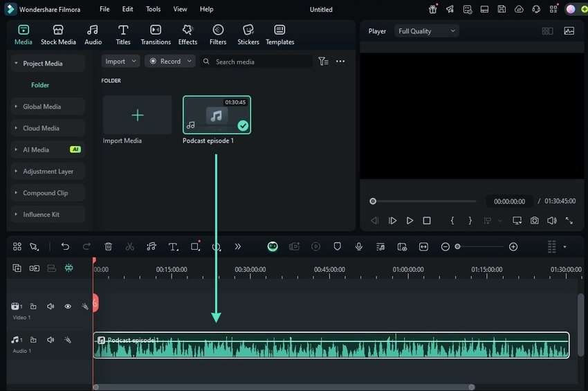Add a marker with the shield icon
The height and width of the screenshot is (391, 588).
(337, 246)
